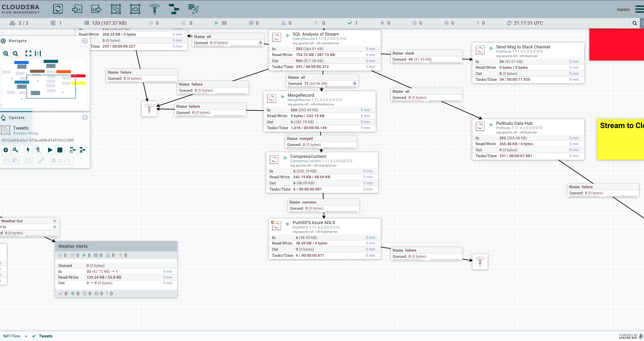The image size is (644, 341).
Task: Add Processor from the top toolbar
Action: pyautogui.click(x=58, y=9)
